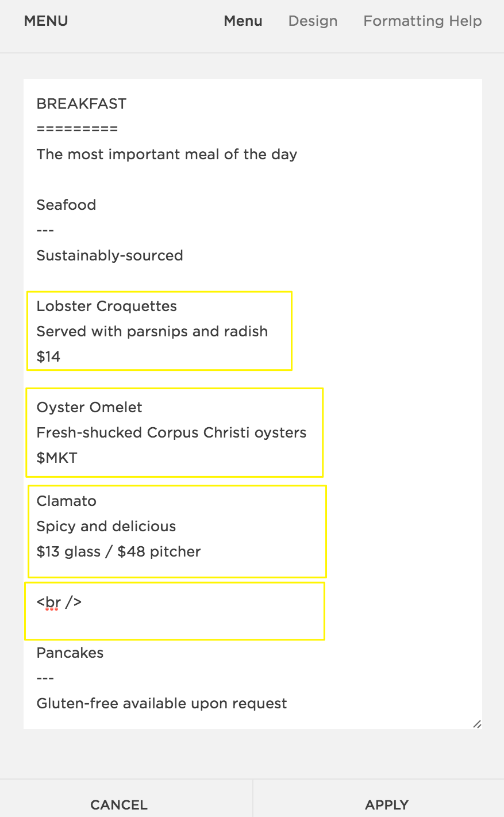Open the Formatting Help tab
Viewport: 504px width, 817px height.
click(422, 21)
